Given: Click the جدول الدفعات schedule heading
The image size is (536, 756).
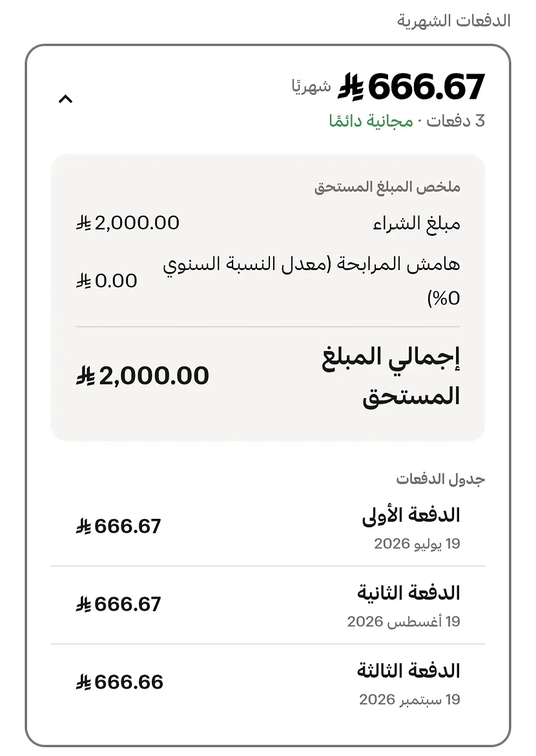Looking at the screenshot, I should pos(440,479).
